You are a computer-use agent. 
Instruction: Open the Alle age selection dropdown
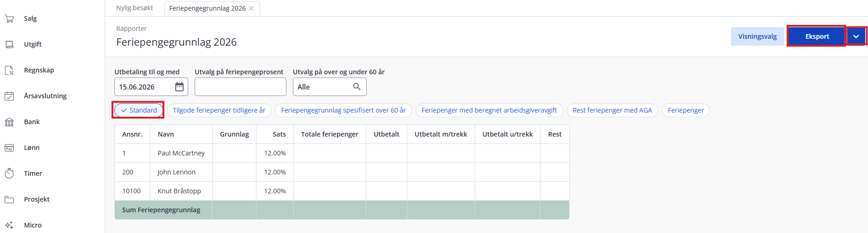330,87
